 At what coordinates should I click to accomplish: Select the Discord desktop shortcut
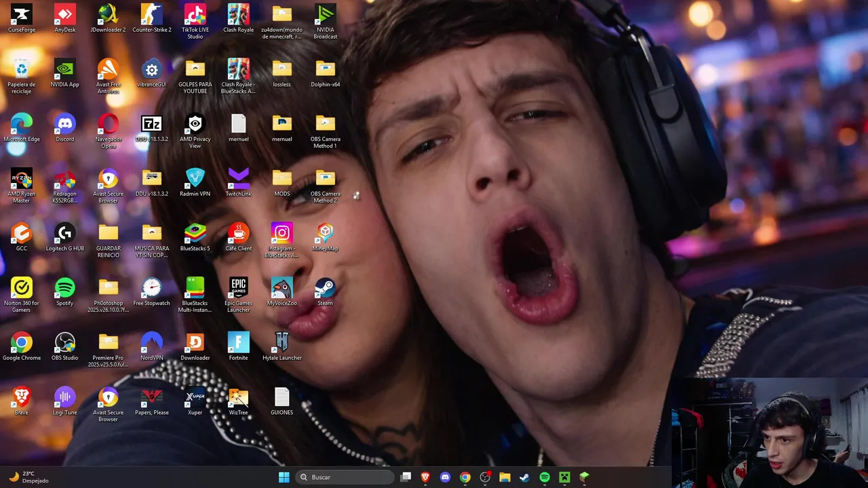click(65, 128)
